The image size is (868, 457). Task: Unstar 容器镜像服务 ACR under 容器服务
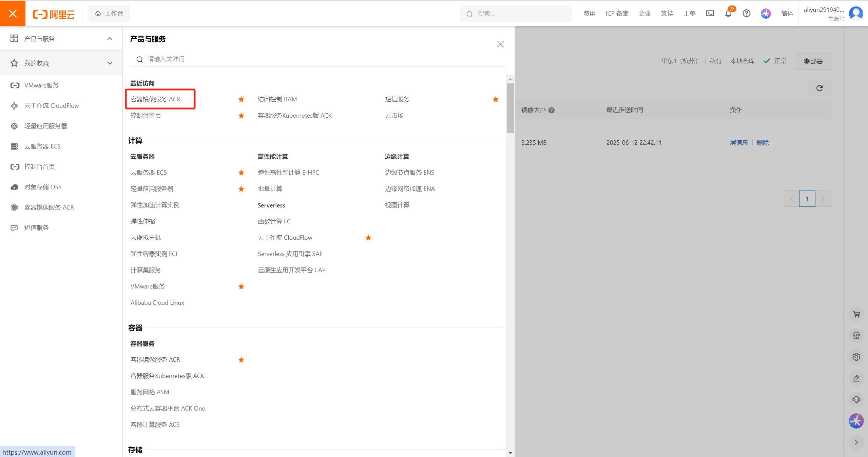[241, 360]
